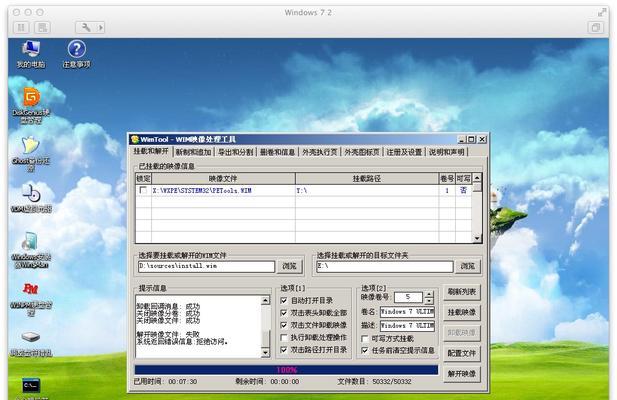Image resolution: width=617 pixels, height=400 pixels.
Task: Click the mounted image list scroll down arrow
Action: click(x=477, y=238)
